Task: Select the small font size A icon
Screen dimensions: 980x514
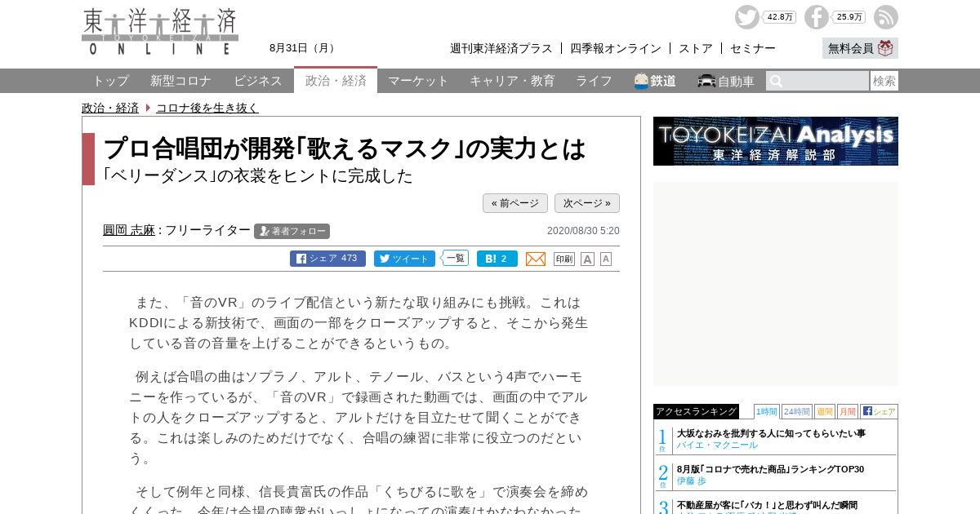Action: pyautogui.click(x=606, y=259)
